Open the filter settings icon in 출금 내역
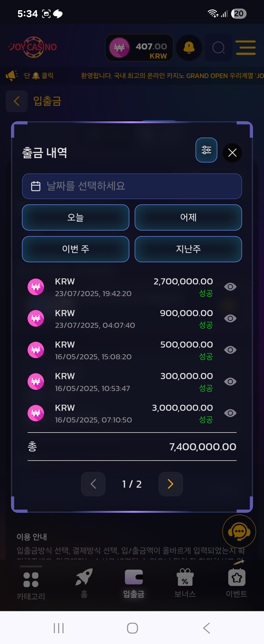Image resolution: width=264 pixels, height=644 pixels. tap(206, 150)
